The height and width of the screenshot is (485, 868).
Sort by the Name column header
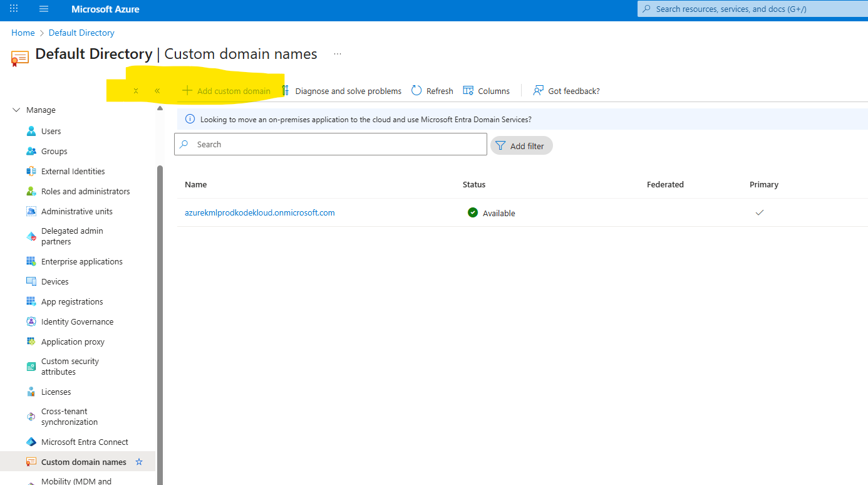tap(195, 184)
